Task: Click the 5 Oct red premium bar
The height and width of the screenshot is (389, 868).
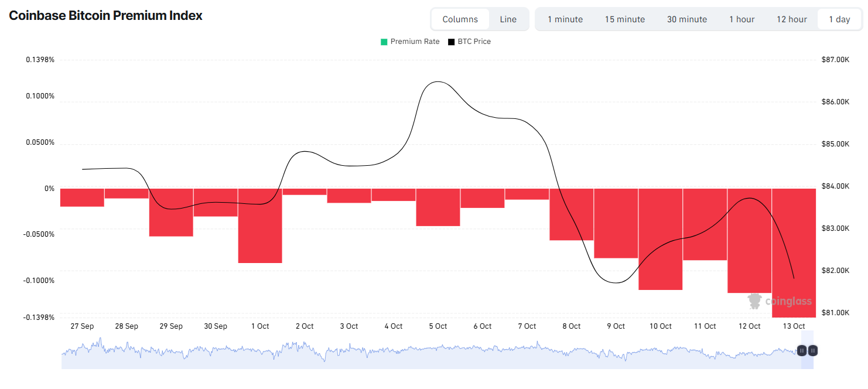Action: [x=438, y=207]
